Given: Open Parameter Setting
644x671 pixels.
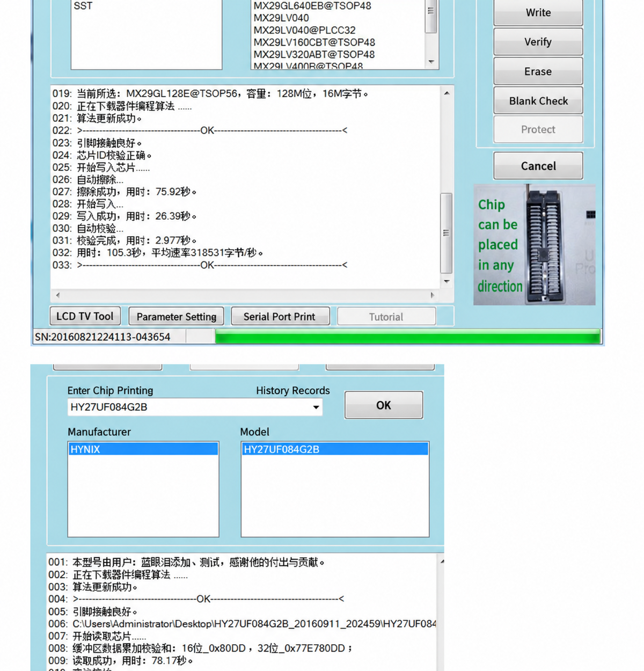Looking at the screenshot, I should coord(176,317).
